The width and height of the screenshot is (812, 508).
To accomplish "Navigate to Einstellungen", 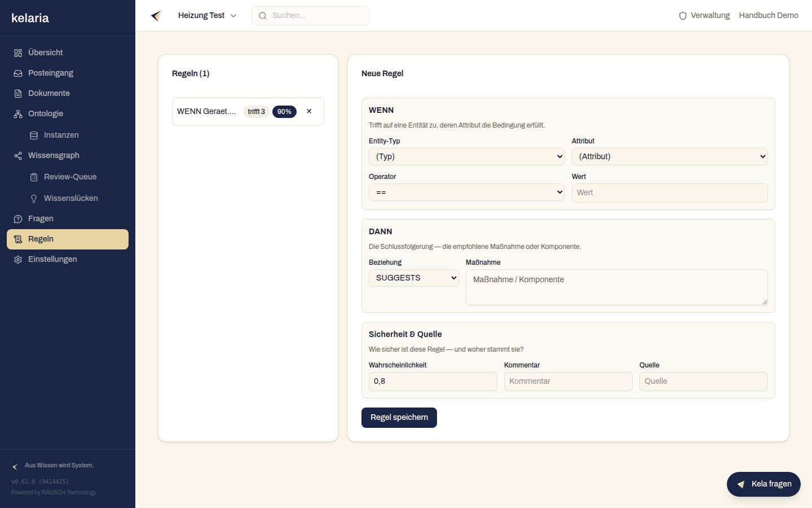I will pyautogui.click(x=68, y=260).
